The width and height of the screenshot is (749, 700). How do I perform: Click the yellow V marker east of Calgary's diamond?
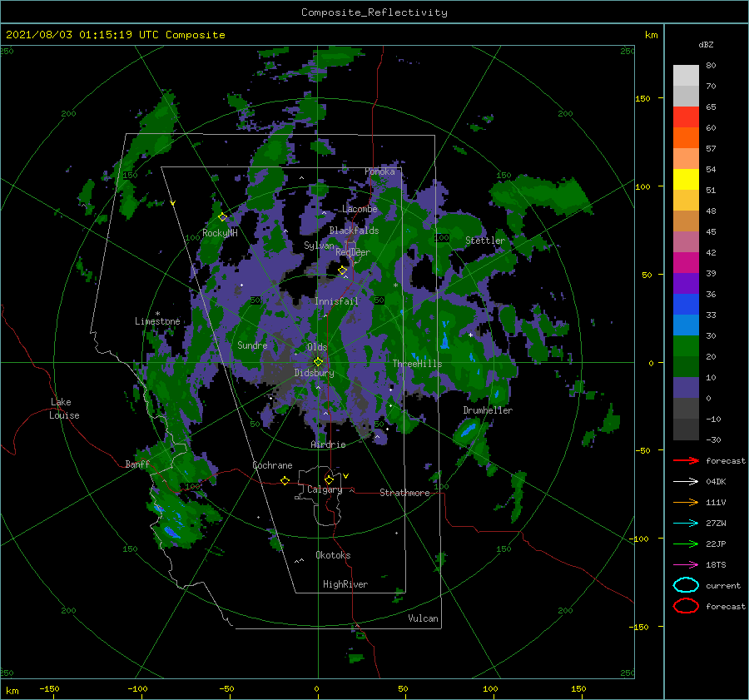tap(346, 476)
